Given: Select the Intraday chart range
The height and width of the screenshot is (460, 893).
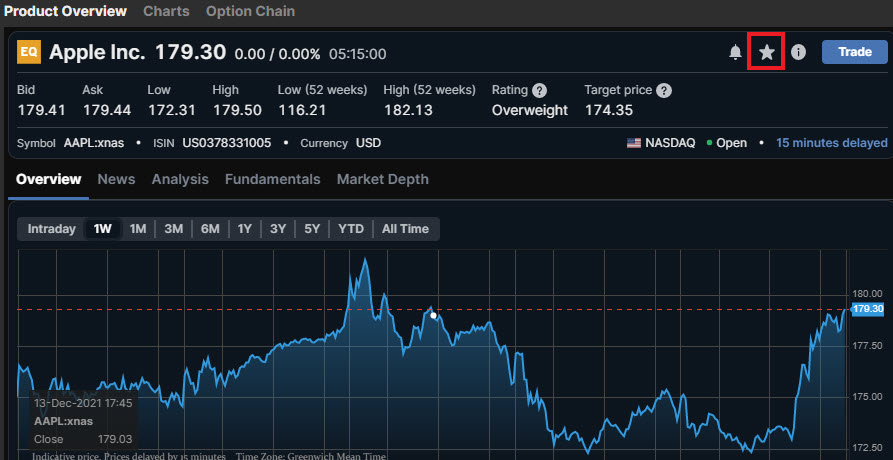Looking at the screenshot, I should [x=51, y=229].
